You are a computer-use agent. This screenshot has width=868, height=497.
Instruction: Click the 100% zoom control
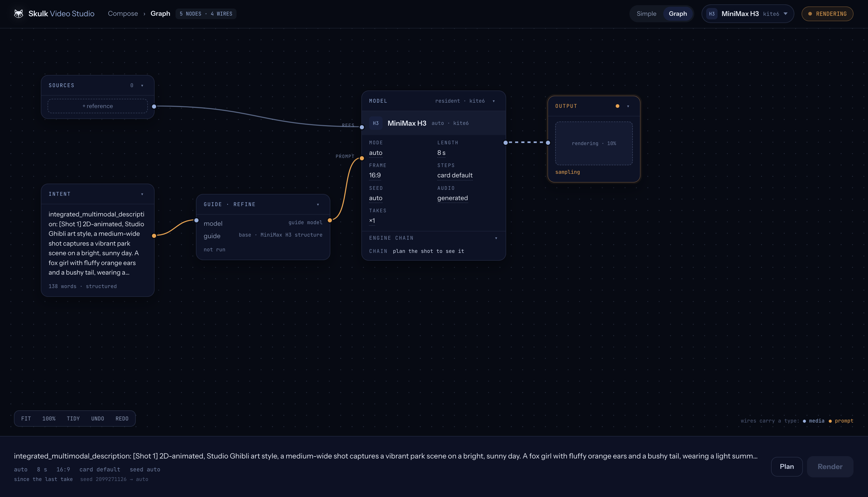point(49,418)
